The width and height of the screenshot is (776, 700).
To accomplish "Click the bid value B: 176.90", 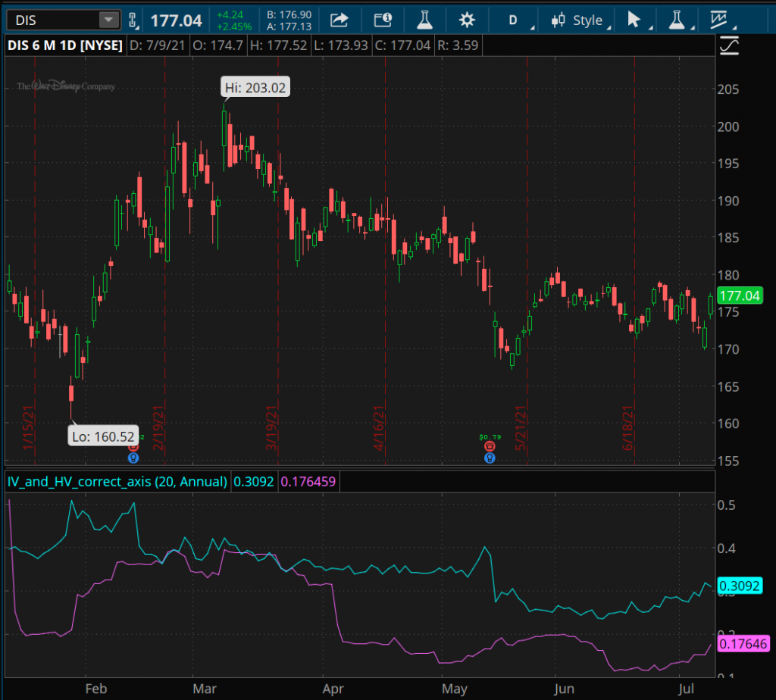I will [289, 15].
